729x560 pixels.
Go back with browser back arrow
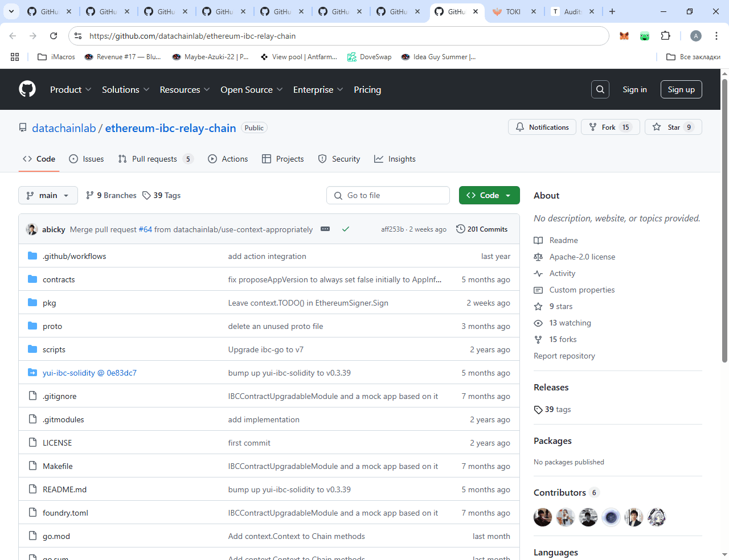click(13, 36)
